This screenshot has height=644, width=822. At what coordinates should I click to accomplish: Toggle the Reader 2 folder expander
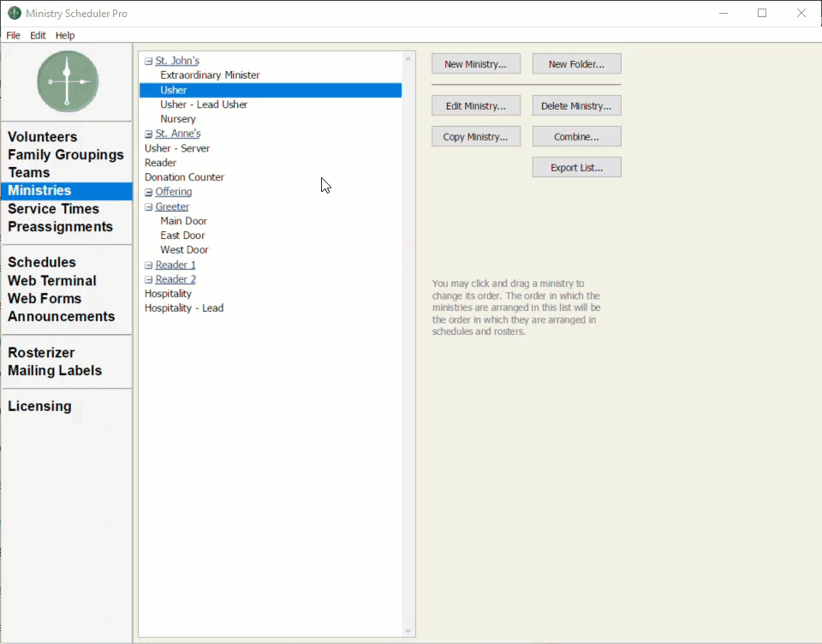pyautogui.click(x=149, y=280)
